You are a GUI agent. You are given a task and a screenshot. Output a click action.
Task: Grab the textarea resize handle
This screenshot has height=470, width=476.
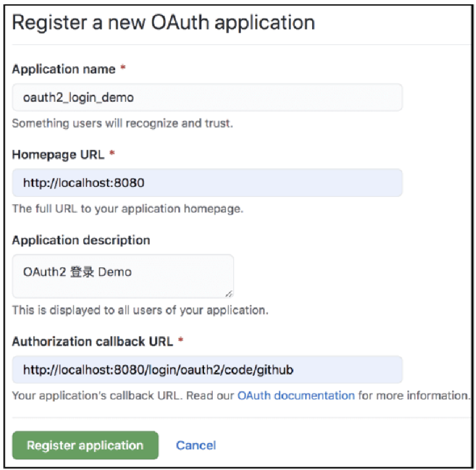click(x=229, y=294)
